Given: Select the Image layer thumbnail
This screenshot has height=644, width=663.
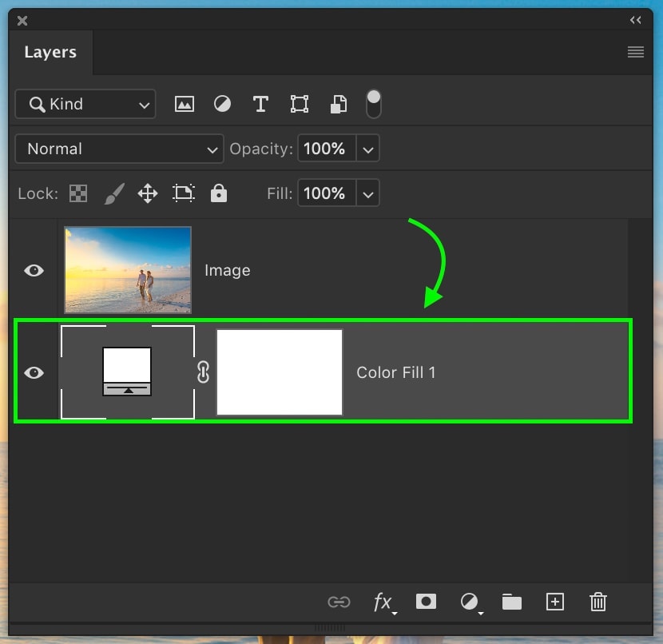Looking at the screenshot, I should click(128, 270).
